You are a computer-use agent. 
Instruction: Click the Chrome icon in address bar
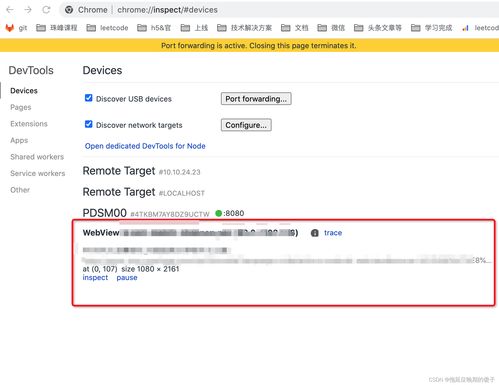pos(69,10)
